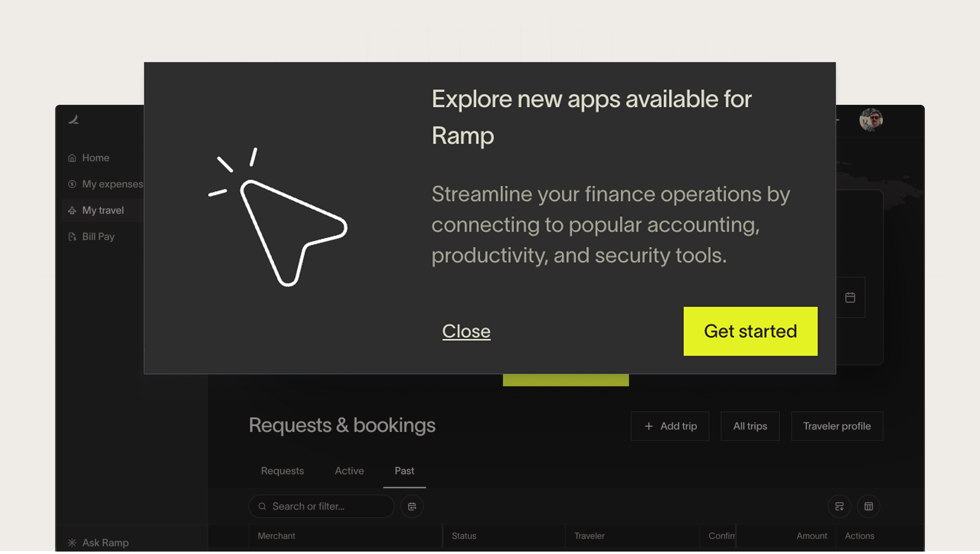Open the calendar icon on the trip card
The image size is (980, 554).
[x=851, y=297]
